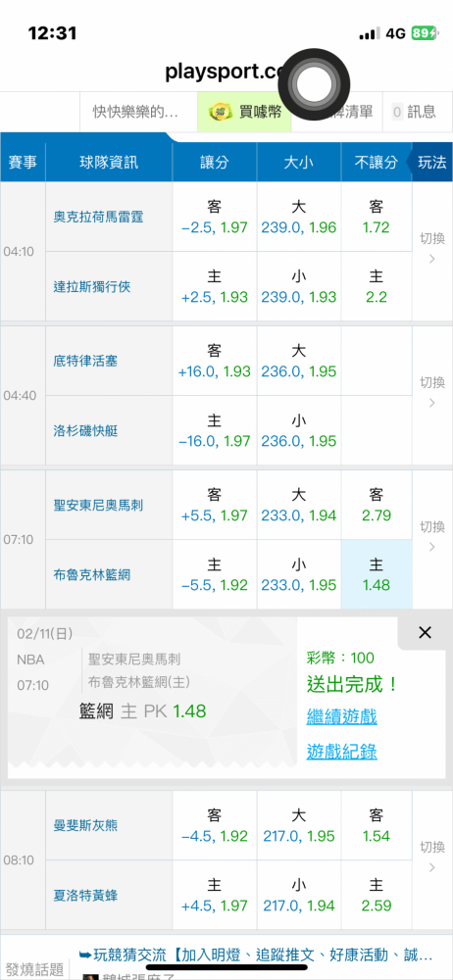Expand 切換 chevron for the Thunder-Mavericks game
453x980 pixels.
pos(431,249)
